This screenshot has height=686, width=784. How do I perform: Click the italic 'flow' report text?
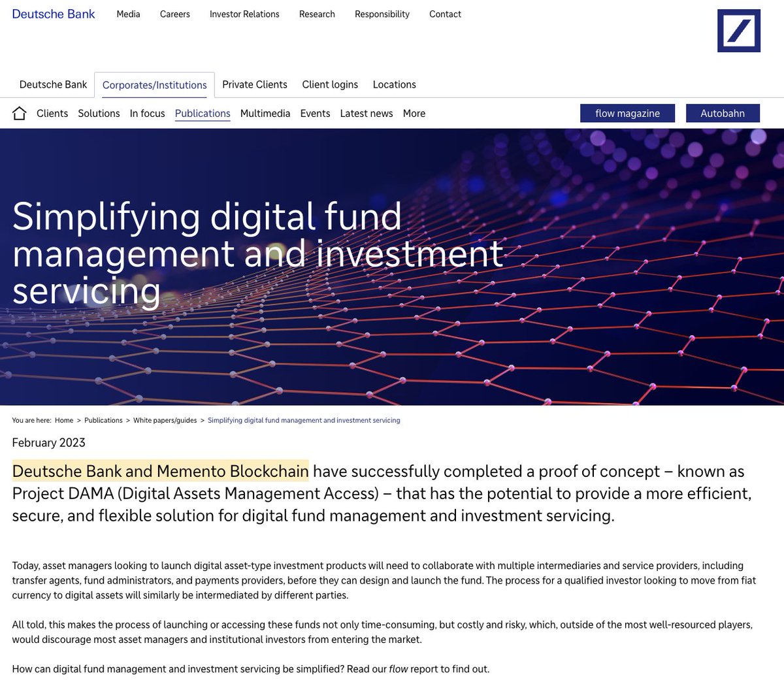pos(399,669)
